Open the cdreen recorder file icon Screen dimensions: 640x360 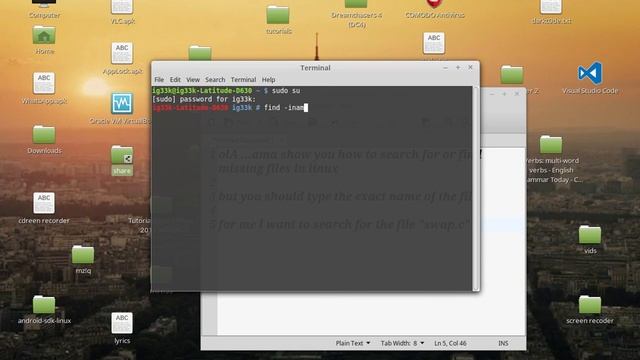[44, 203]
